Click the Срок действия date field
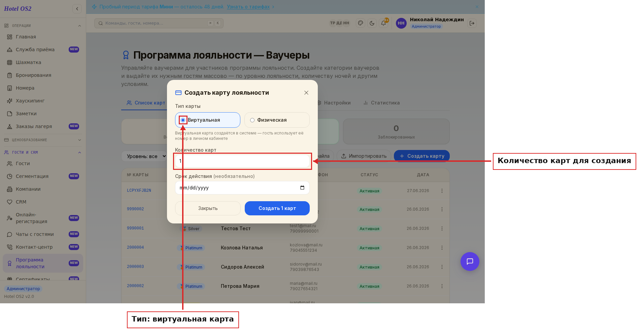The image size is (644, 336). point(242,188)
